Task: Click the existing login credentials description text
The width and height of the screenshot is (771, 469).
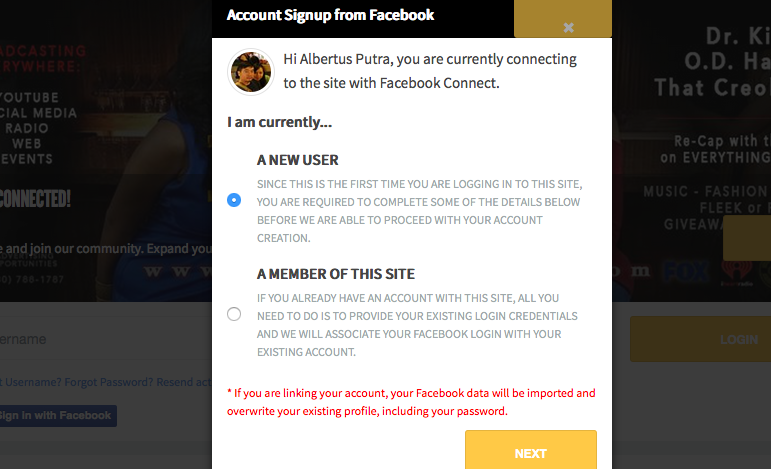Action: 417,325
